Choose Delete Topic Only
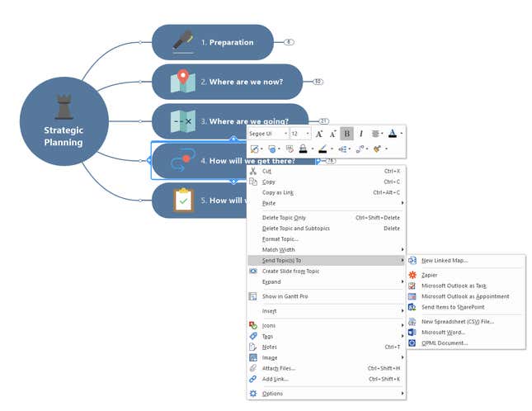The width and height of the screenshot is (532, 411). click(327, 218)
